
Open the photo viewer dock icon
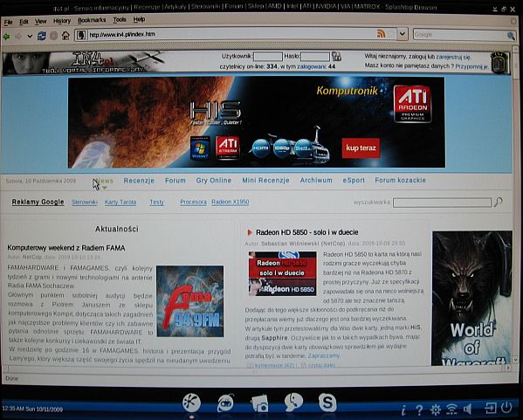click(259, 403)
